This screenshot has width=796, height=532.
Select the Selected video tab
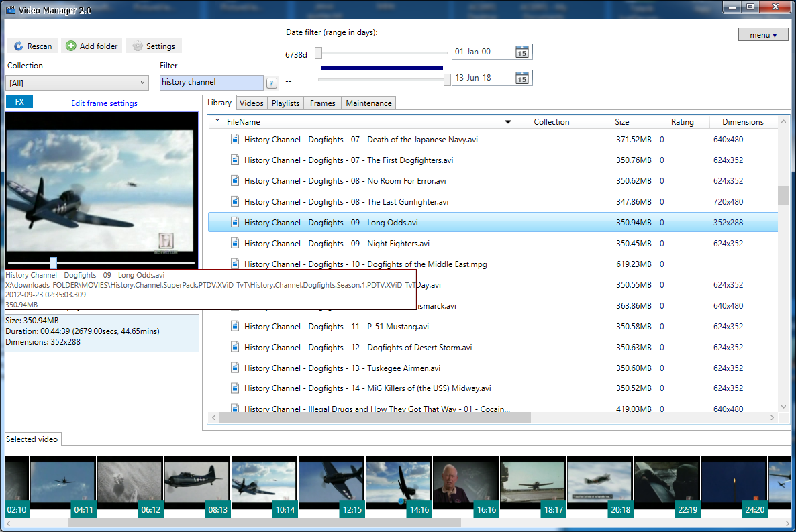tap(32, 439)
